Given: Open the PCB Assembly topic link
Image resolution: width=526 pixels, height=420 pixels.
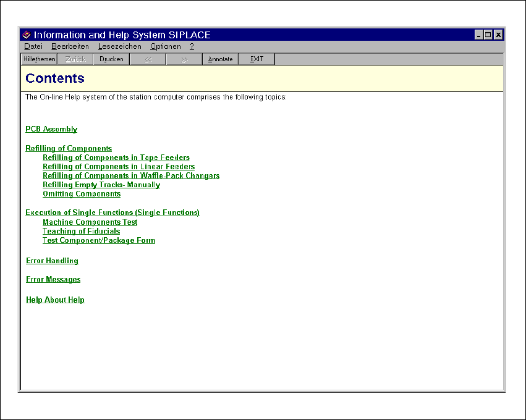Looking at the screenshot, I should [51, 129].
